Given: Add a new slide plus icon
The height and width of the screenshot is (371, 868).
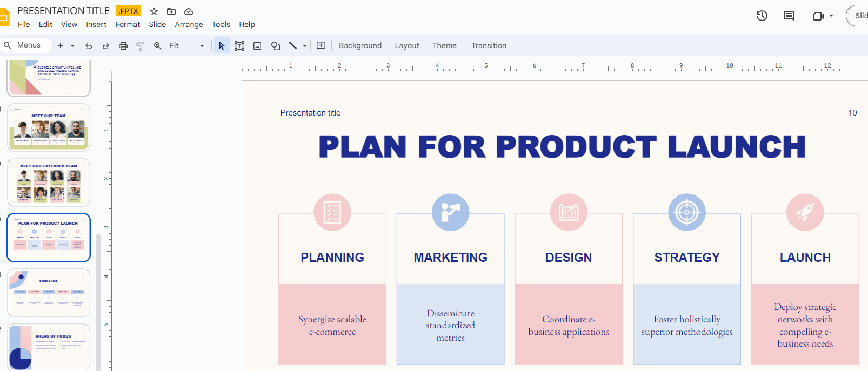Looking at the screenshot, I should pyautogui.click(x=61, y=45).
